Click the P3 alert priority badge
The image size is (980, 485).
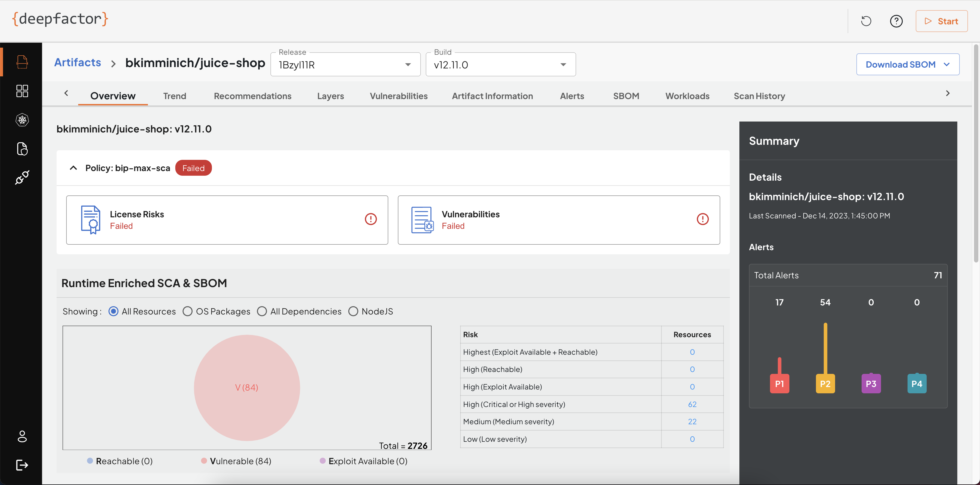pyautogui.click(x=871, y=384)
